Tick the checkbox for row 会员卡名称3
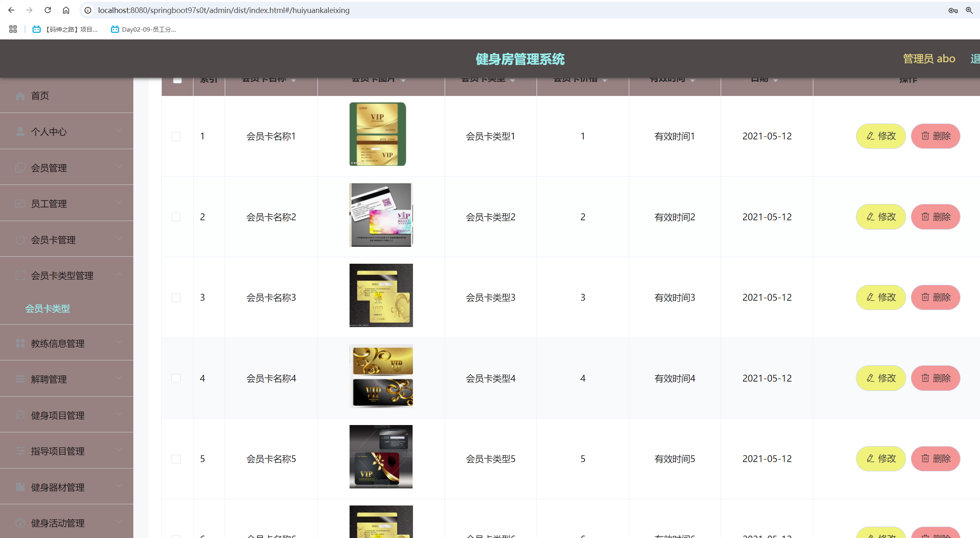This screenshot has height=538, width=980. (x=176, y=298)
